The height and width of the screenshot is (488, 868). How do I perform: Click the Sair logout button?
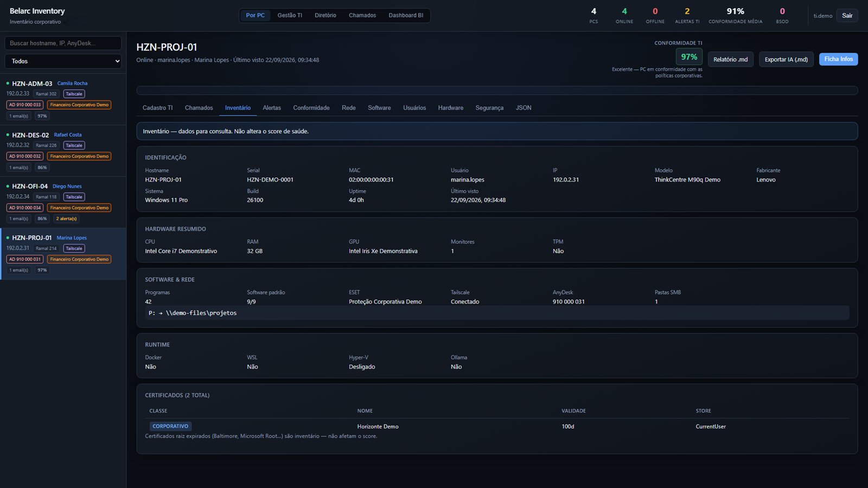(847, 16)
